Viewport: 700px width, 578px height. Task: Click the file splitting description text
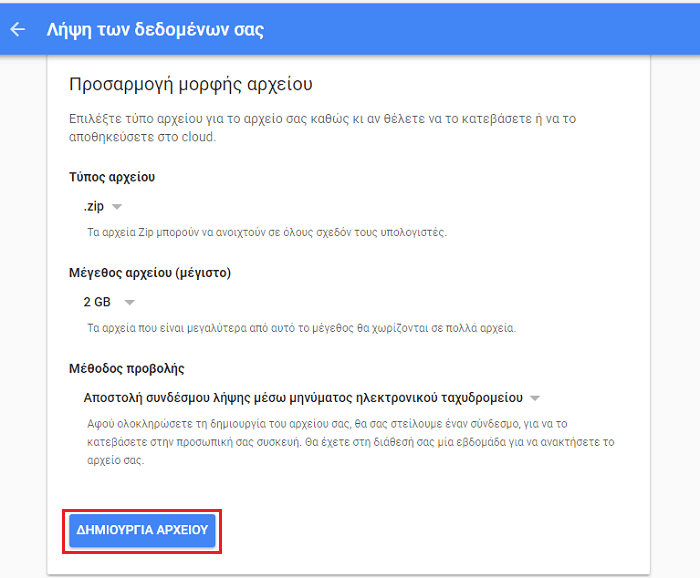[301, 328]
